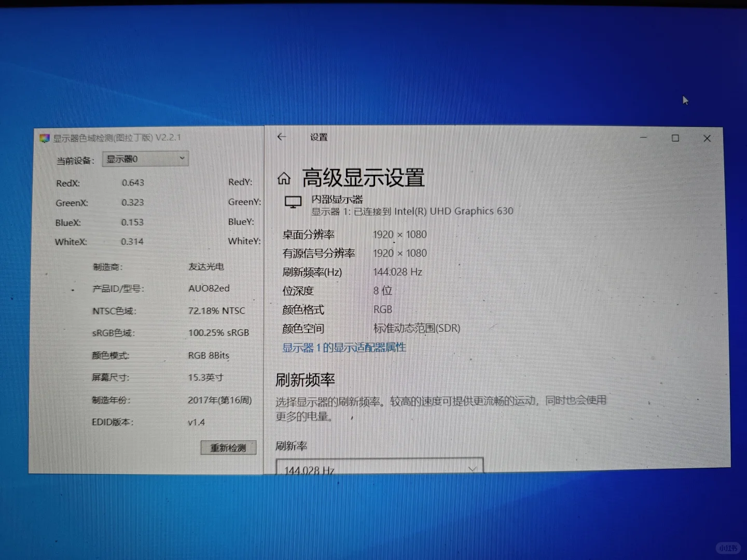Close the Settings window
This screenshot has width=747, height=560.
(x=707, y=138)
